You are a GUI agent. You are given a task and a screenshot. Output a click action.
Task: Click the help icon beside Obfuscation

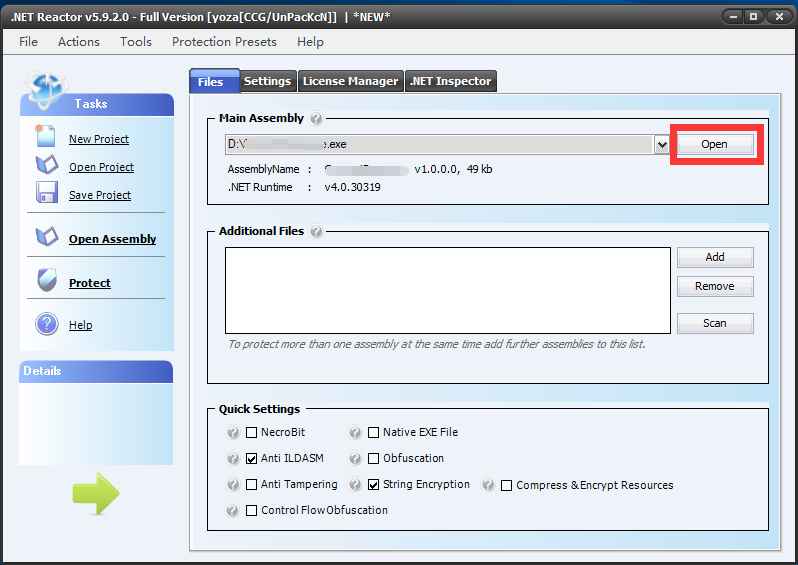[x=355, y=459]
